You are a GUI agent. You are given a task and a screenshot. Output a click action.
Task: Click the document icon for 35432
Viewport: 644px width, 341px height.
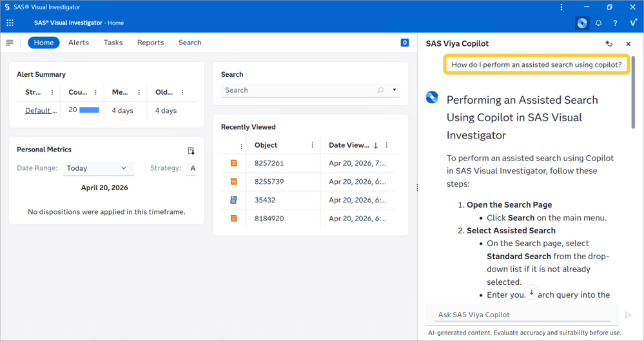coord(234,200)
